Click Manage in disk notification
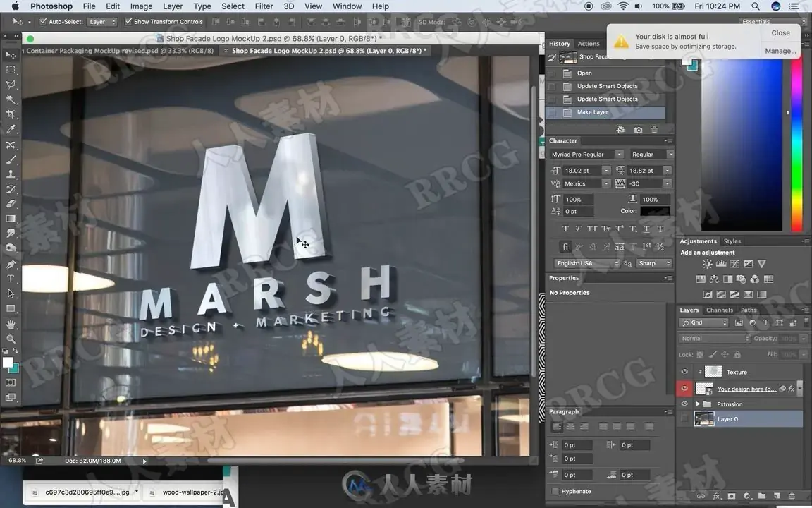This screenshot has width=812, height=508. tap(780, 51)
